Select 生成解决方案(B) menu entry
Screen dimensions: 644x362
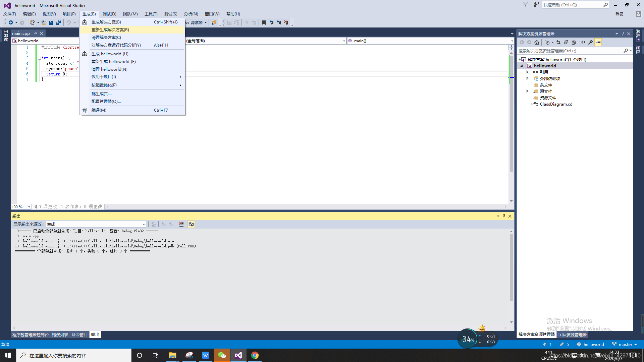coord(132,22)
